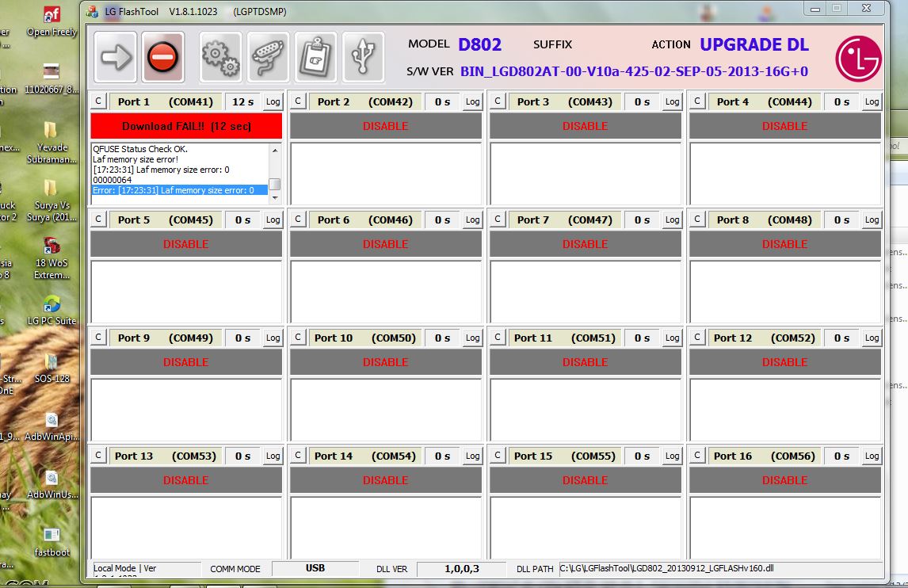Open serial port connector settings icon
This screenshot has height=588, width=908.
click(268, 57)
